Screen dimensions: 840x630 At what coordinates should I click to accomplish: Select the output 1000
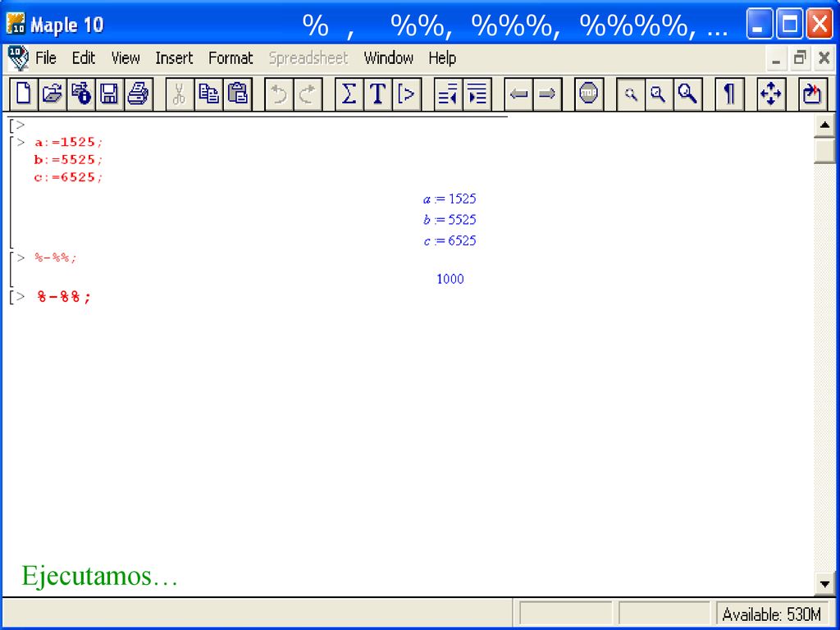[450, 279]
